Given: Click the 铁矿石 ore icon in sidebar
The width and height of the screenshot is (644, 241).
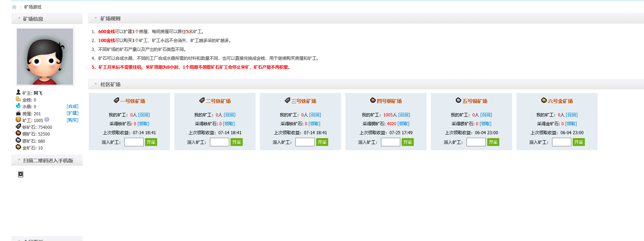Looking at the screenshot, I should coord(18,126).
